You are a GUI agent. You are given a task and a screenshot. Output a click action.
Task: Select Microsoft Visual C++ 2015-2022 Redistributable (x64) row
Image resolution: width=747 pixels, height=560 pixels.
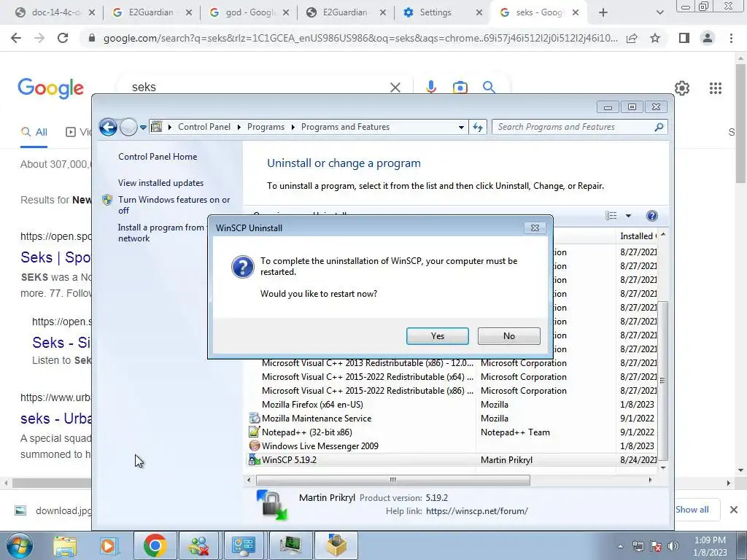pyautogui.click(x=452, y=377)
